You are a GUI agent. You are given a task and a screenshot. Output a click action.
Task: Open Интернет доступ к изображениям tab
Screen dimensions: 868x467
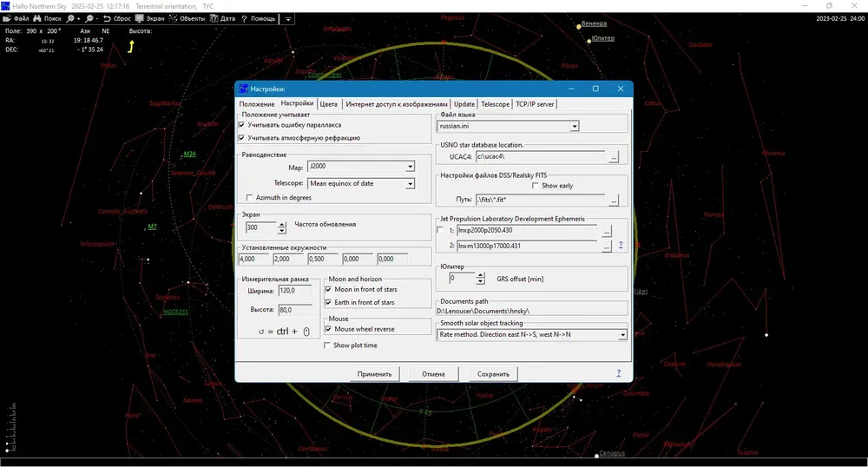click(397, 104)
